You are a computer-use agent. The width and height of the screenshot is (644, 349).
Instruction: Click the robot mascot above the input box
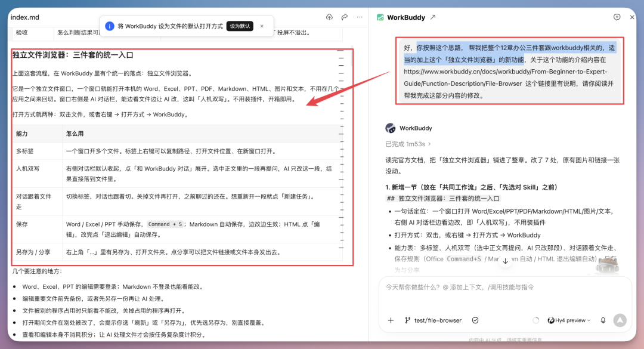[608, 265]
